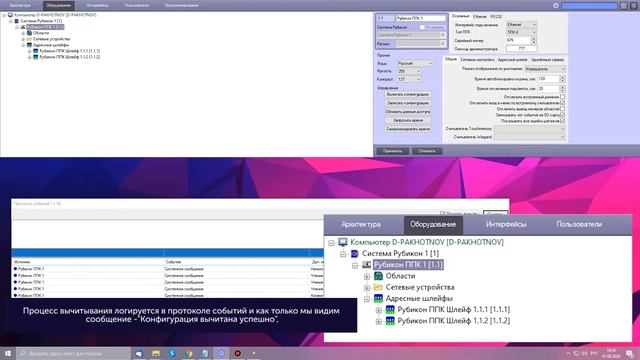This screenshot has height=360, width=640.
Task: Click the Шлейф 1.1.1 icon in the enlarged tree
Action: pyautogui.click(x=390, y=310)
